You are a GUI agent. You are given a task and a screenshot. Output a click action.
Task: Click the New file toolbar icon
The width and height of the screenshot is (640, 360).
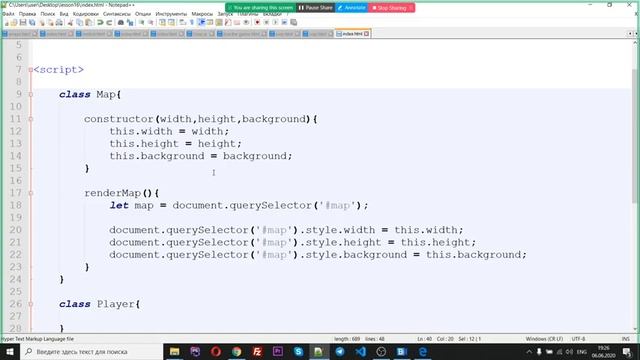pyautogui.click(x=7, y=22)
